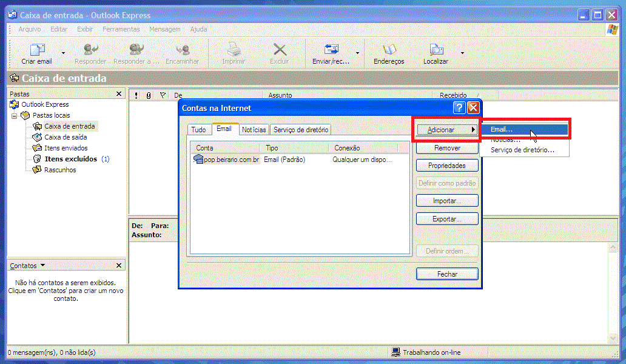The height and width of the screenshot is (364, 626).
Task: Click the Responder a todos icon
Action: click(136, 50)
